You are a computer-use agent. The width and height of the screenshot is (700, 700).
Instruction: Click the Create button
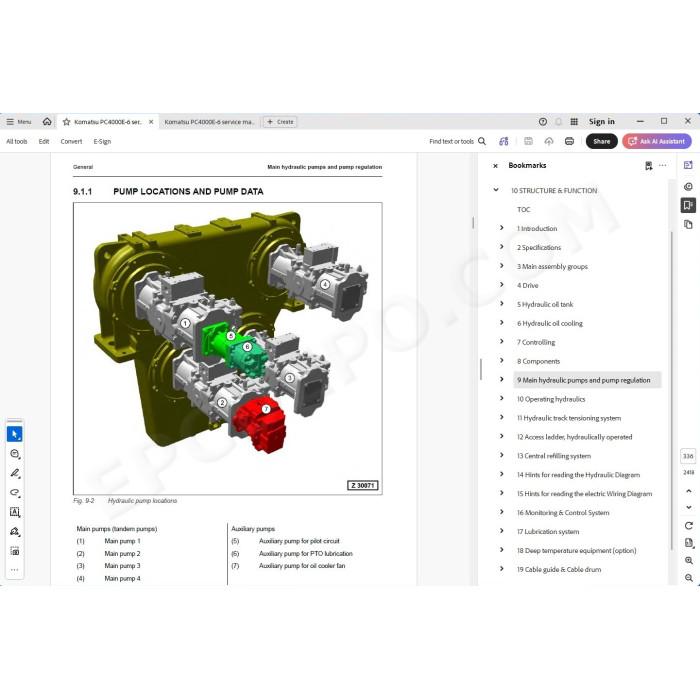[x=280, y=121]
